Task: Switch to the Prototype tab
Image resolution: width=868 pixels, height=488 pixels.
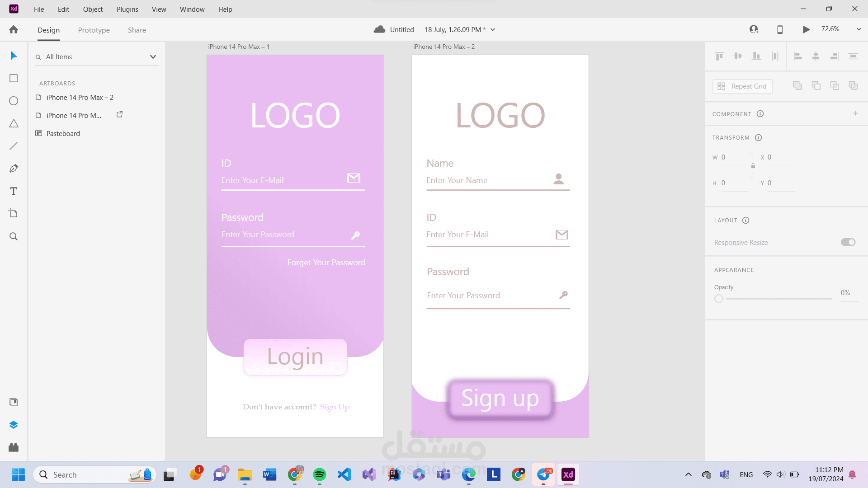Action: point(94,30)
